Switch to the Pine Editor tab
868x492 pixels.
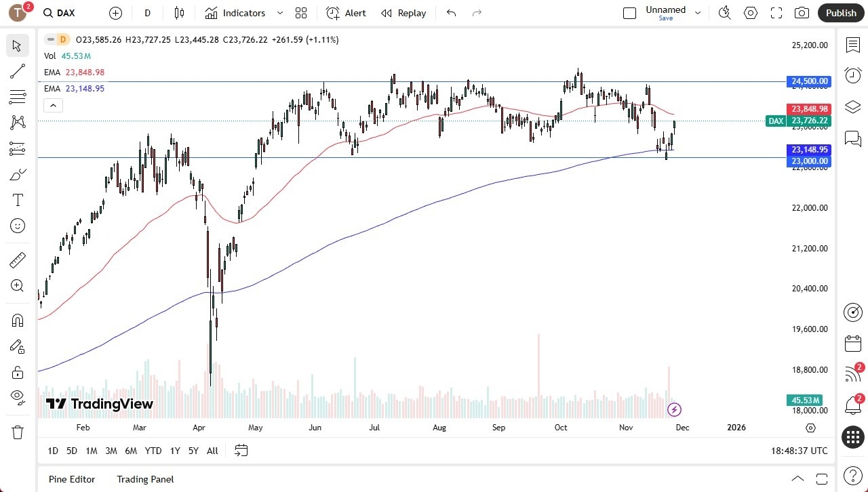71,479
